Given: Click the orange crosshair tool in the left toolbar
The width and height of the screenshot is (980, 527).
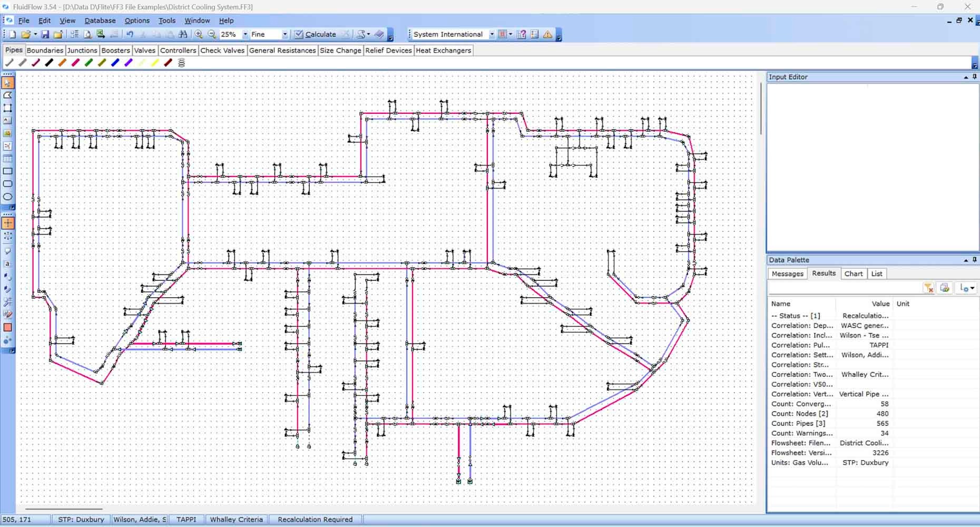Looking at the screenshot, I should (7, 223).
